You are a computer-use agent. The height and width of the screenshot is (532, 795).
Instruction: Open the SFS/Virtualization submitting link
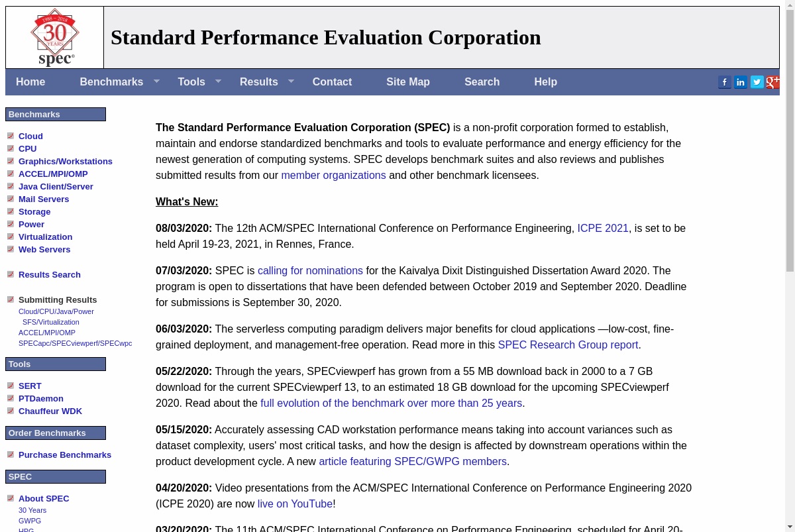pos(51,322)
